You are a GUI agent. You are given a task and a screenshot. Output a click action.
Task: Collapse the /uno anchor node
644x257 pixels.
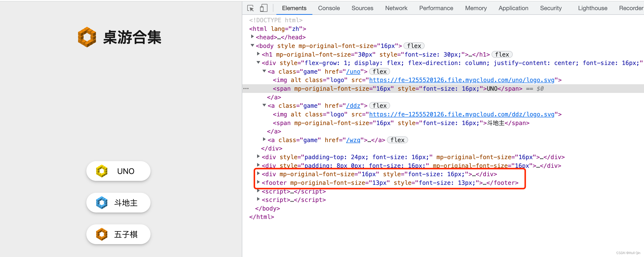click(264, 71)
